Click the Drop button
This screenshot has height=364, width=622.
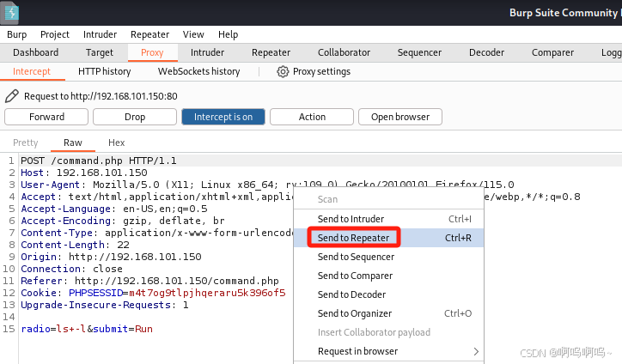(x=135, y=117)
